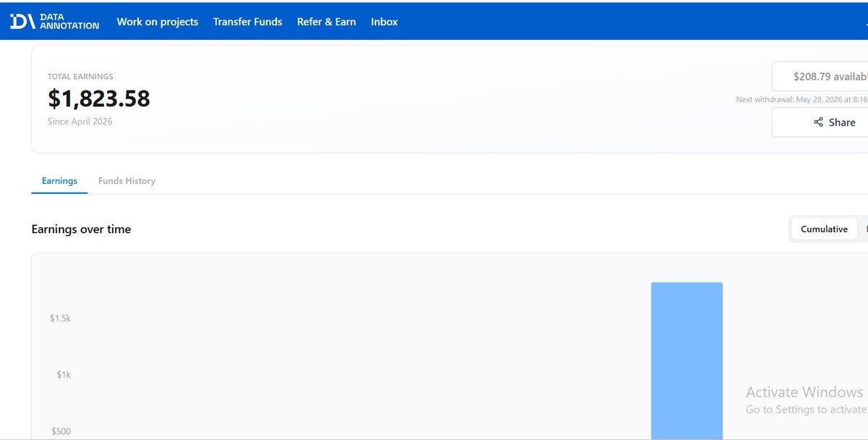The image size is (868, 440).
Task: Click the $1.5k axis label
Action: (x=60, y=318)
